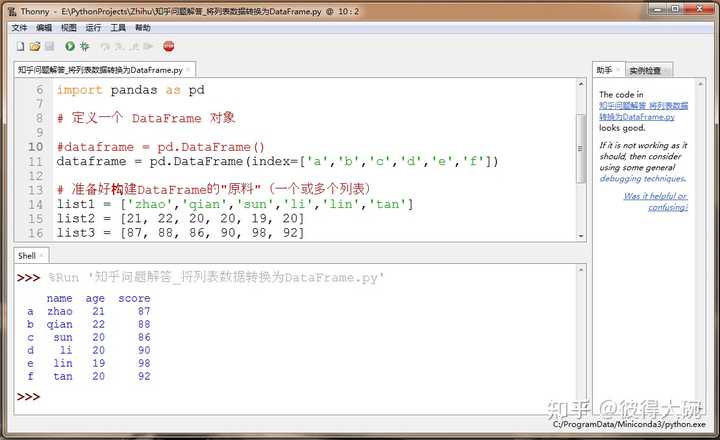Click line 11 with the index list definition
This screenshot has width=720, height=440.
coord(277,161)
